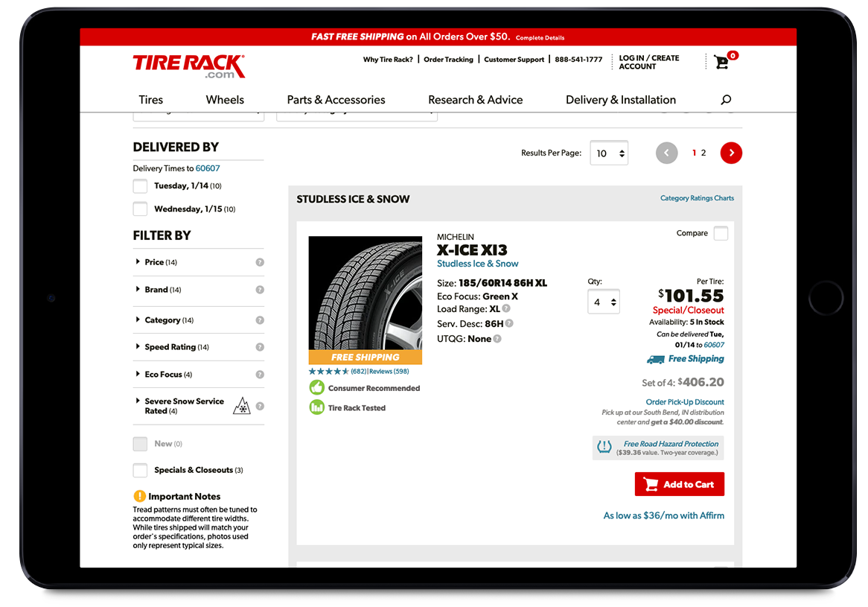Go to results page 2

(x=703, y=153)
